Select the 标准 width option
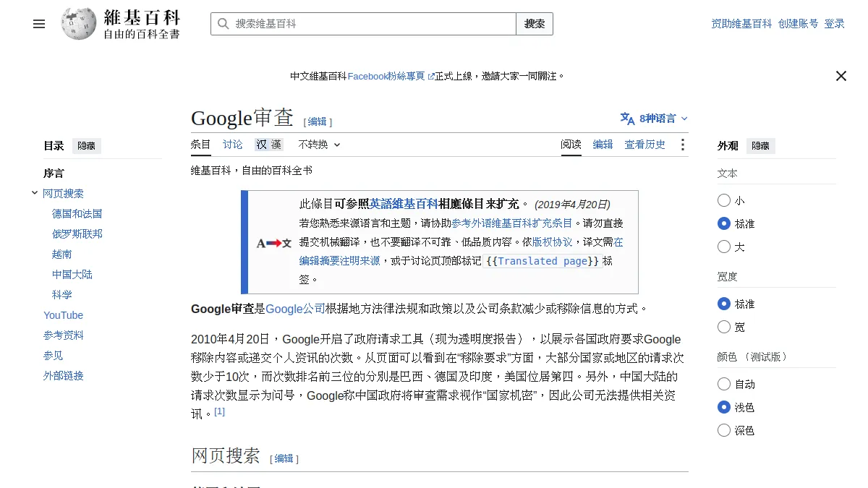This screenshot has width=868, height=488. pos(724,304)
